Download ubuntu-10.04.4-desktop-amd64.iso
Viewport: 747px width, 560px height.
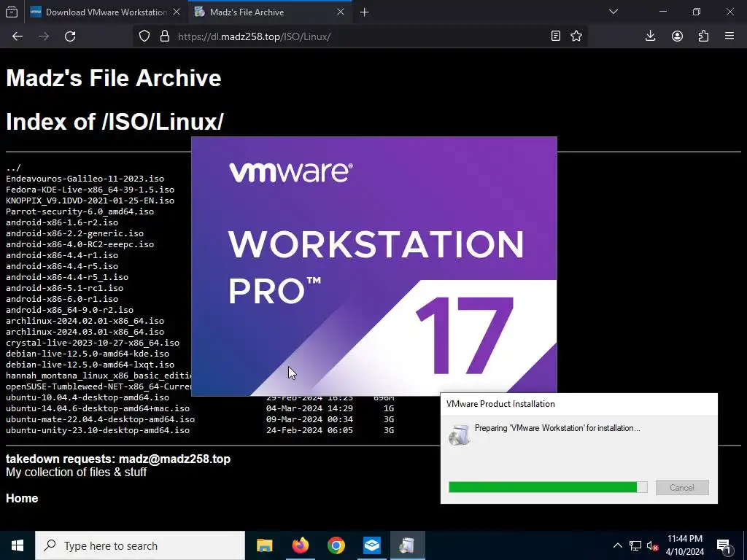click(x=88, y=397)
